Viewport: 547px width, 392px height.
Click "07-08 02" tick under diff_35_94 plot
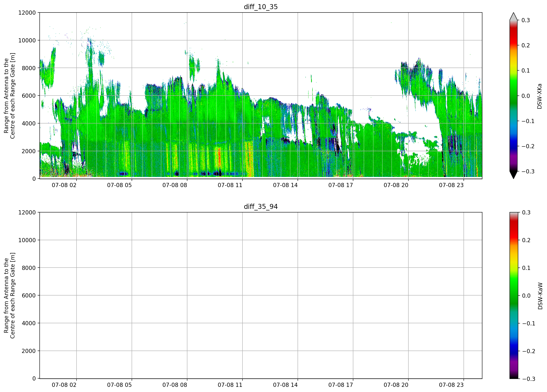pyautogui.click(x=64, y=385)
